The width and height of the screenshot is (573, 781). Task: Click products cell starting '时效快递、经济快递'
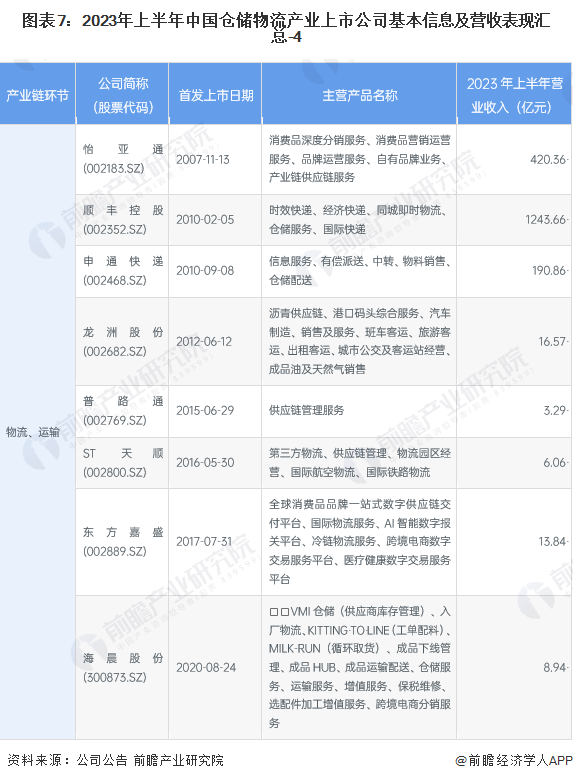pos(359,220)
